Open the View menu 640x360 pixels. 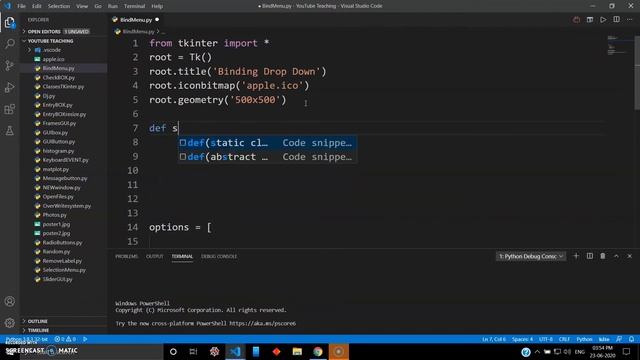tap(82, 6)
